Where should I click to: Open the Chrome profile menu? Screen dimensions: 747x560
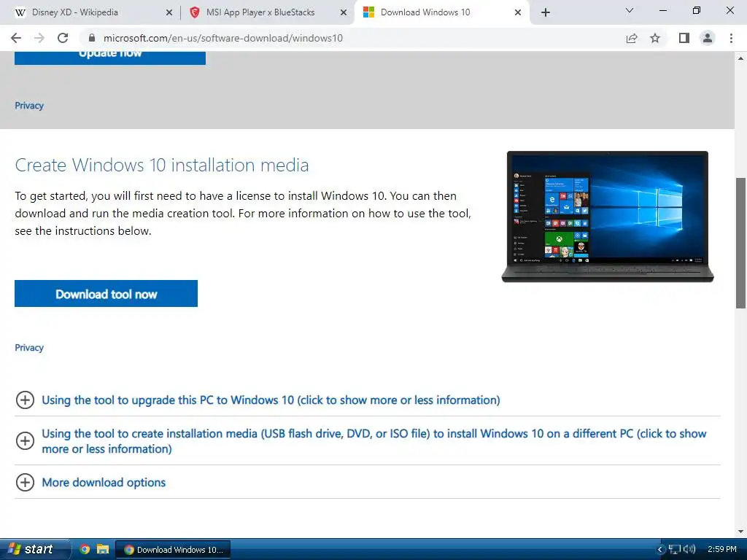[708, 38]
